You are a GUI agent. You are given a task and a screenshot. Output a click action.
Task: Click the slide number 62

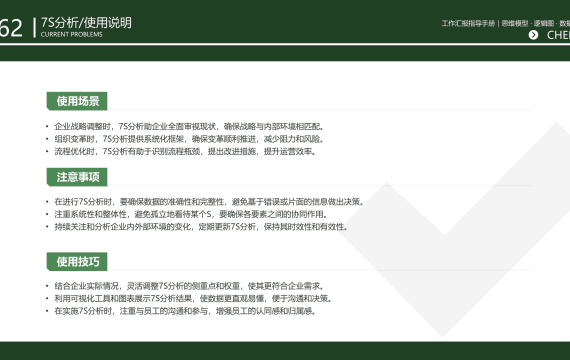pyautogui.click(x=11, y=28)
